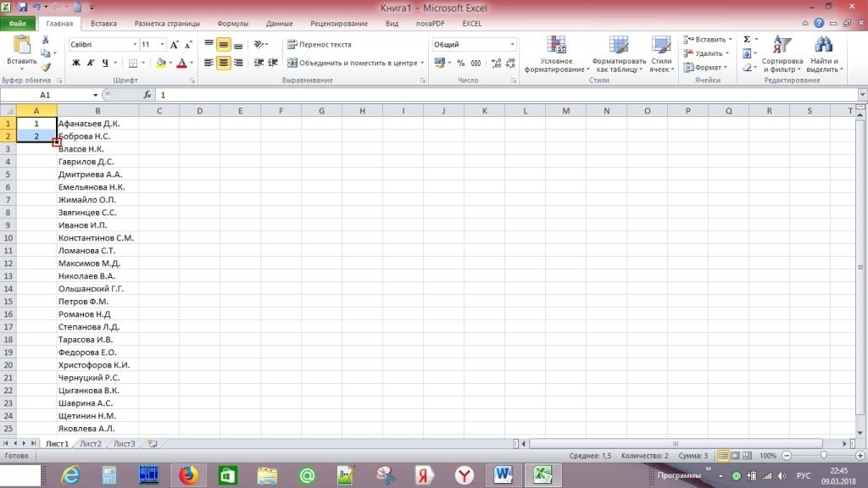Click Вставить in the Ячейки group
Viewport: 868px width, 488px height.
coord(704,39)
